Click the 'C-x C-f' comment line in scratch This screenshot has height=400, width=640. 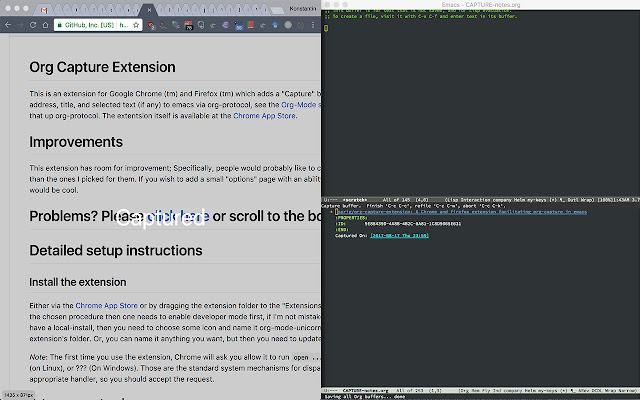420,16
